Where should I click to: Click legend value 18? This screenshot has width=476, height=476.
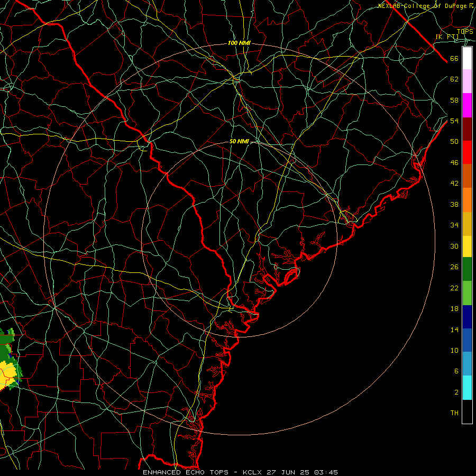point(454,309)
